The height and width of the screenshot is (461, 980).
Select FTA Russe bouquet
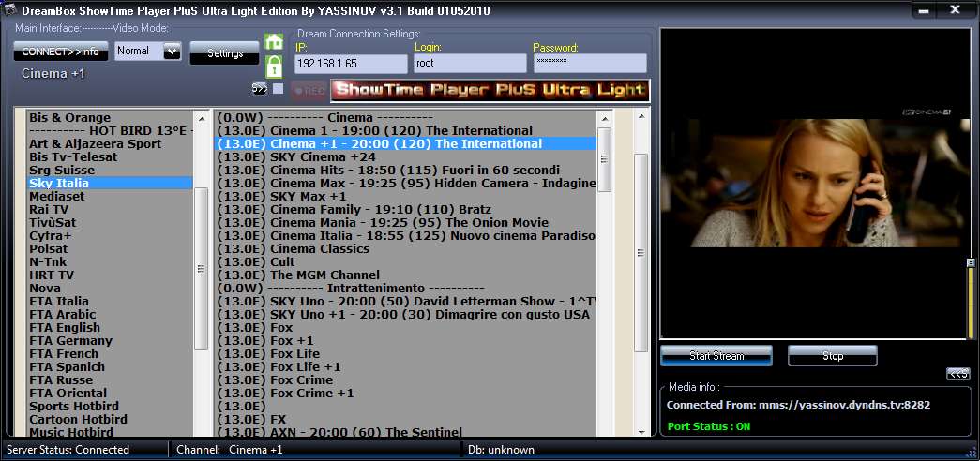tap(61, 379)
